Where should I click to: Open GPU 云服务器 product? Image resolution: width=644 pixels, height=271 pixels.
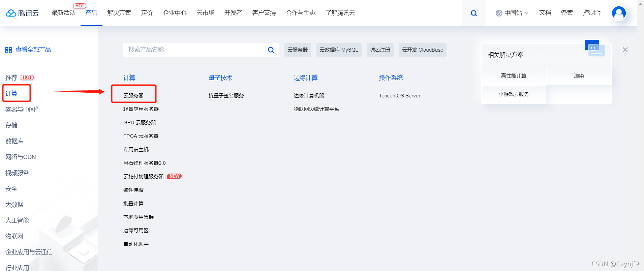140,123
